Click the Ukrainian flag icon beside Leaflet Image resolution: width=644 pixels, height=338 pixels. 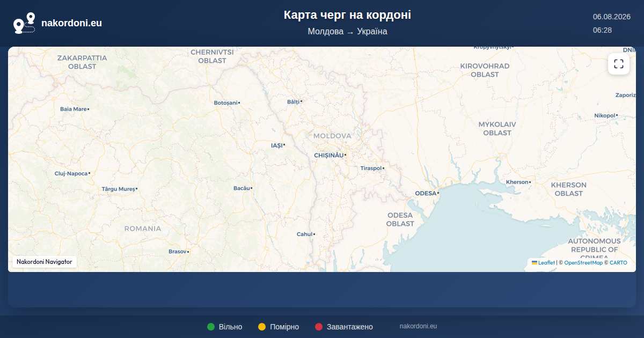tap(535, 262)
